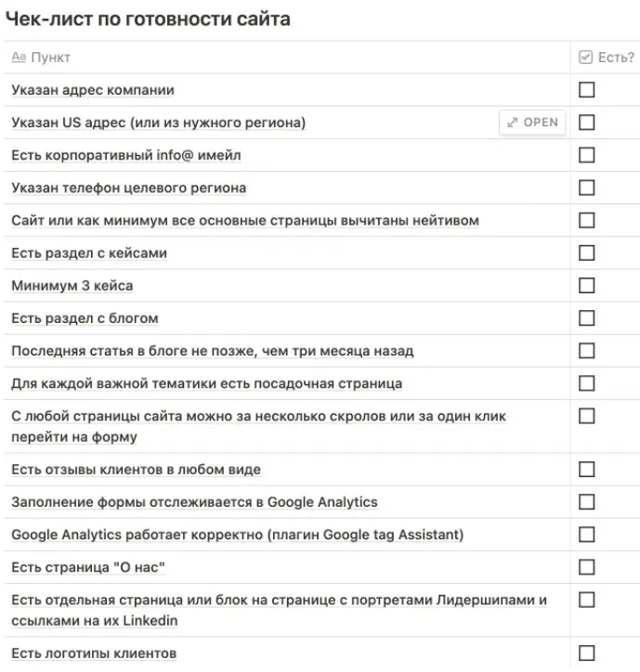Mark 'Есть раздел с кейсами' as done

(586, 252)
